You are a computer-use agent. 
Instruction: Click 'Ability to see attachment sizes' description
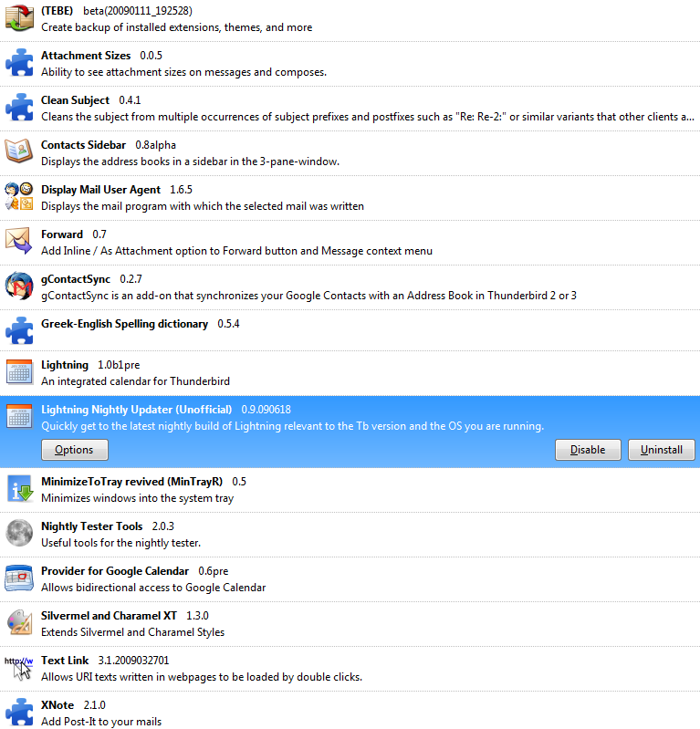pos(183,72)
